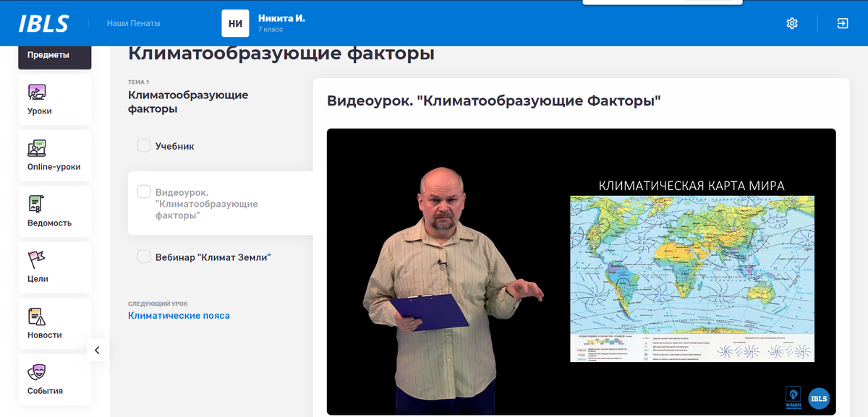
Task: Collapse the left sidebar with the chevron
Action: click(x=98, y=349)
